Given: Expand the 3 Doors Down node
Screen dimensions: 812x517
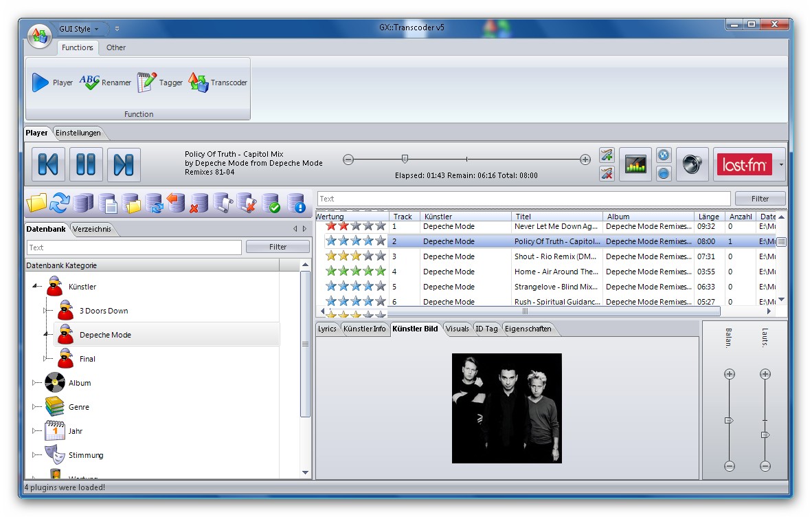Looking at the screenshot, I should [x=45, y=310].
